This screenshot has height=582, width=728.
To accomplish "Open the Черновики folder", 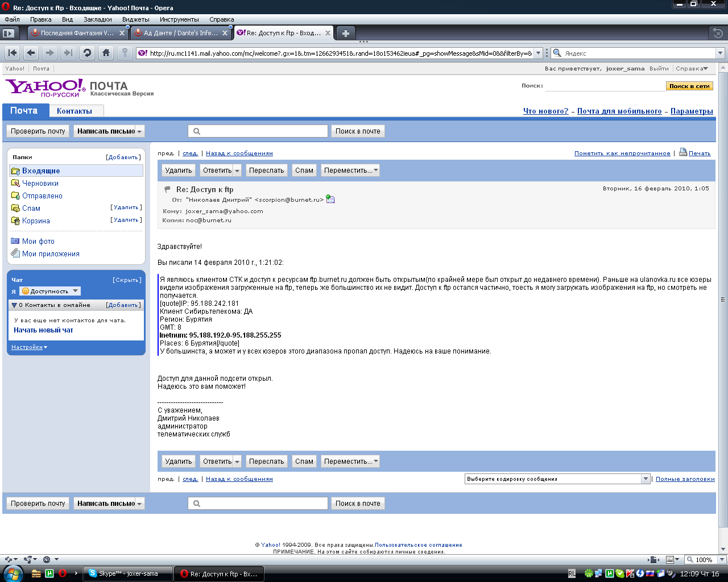I will (x=40, y=183).
